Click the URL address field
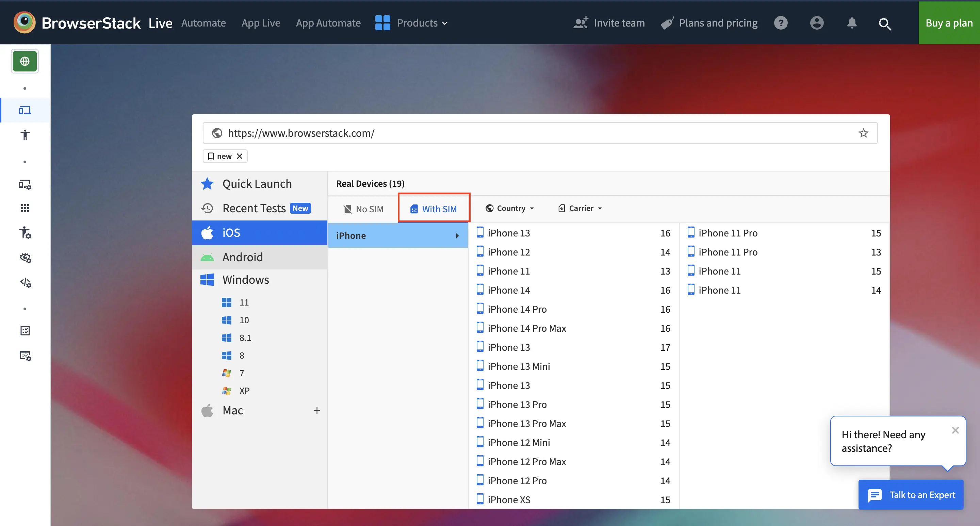The height and width of the screenshot is (526, 980). click(533, 133)
